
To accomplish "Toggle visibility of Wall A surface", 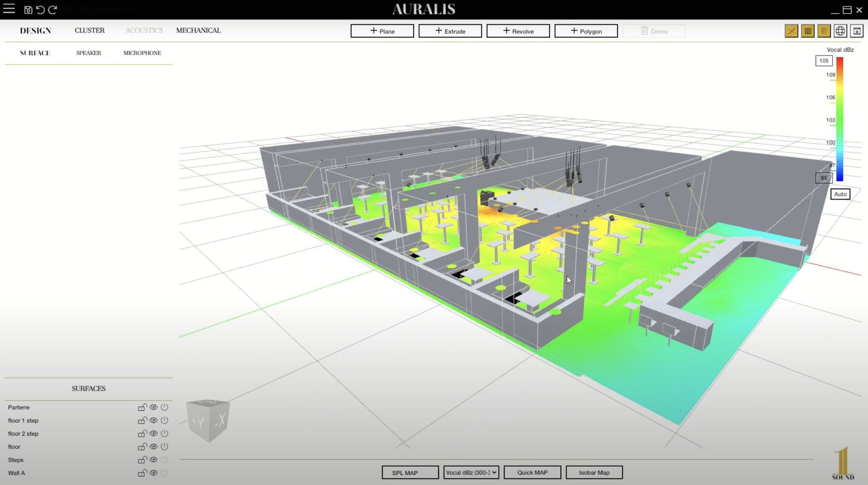I will tap(153, 473).
